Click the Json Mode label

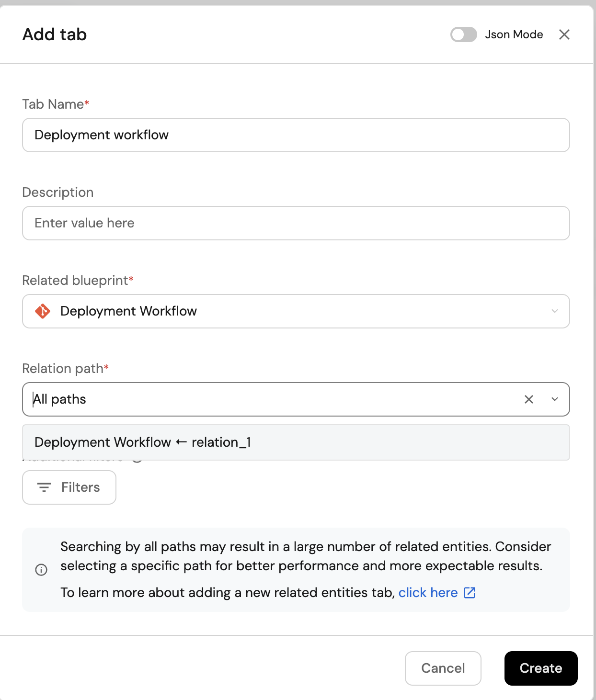(x=514, y=34)
